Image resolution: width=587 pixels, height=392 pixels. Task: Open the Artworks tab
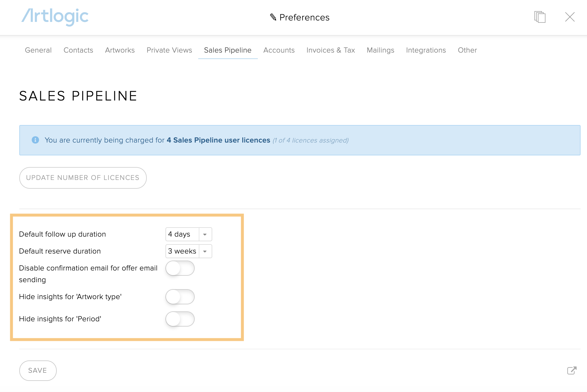pos(120,50)
